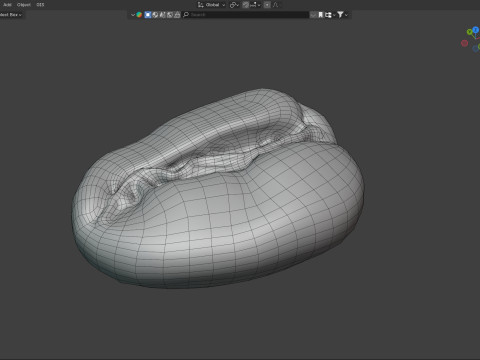Select the sculpted wireframe mesh object
This screenshot has width=480, height=360.
[218, 200]
